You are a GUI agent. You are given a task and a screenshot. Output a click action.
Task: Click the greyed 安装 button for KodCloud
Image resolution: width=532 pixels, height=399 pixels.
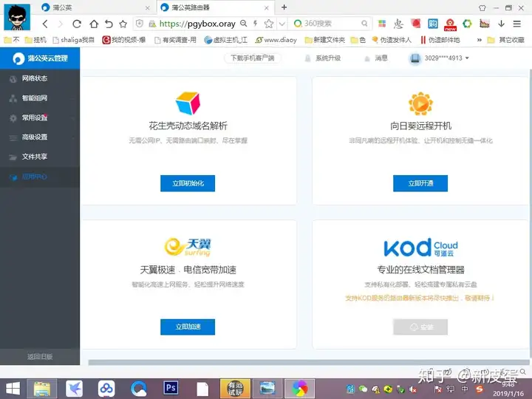click(420, 327)
